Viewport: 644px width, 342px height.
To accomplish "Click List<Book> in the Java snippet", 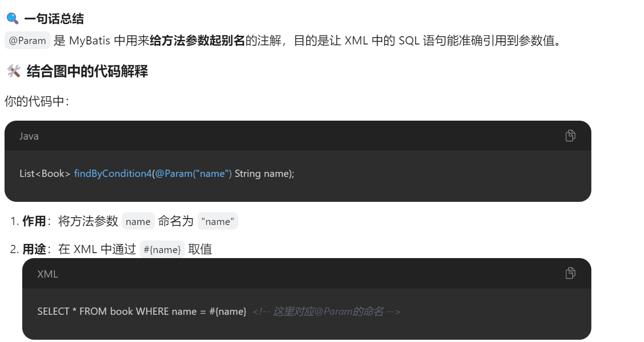I will click(x=45, y=174).
